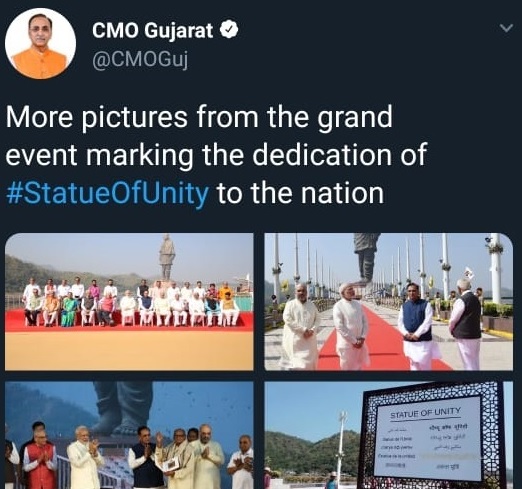The width and height of the screenshot is (522, 489).
Task: View the Statue of Unity plaque photo
Action: 388,435
